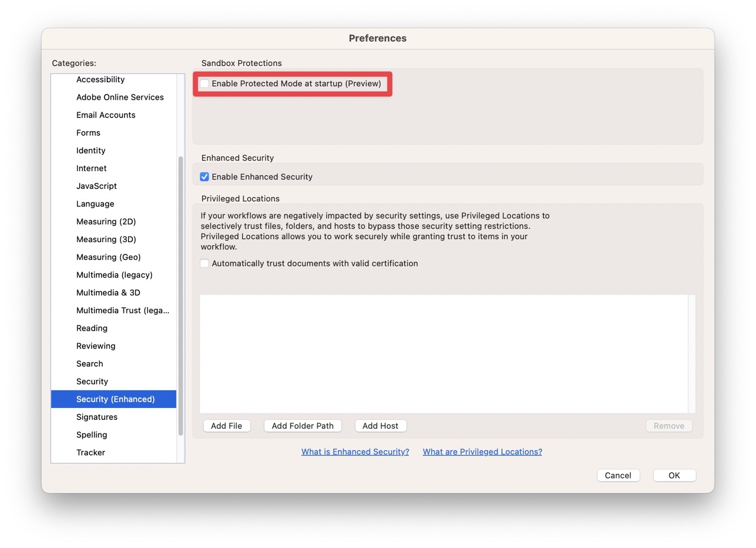
Task: Enable Protected Mode at startup
Action: 204,83
